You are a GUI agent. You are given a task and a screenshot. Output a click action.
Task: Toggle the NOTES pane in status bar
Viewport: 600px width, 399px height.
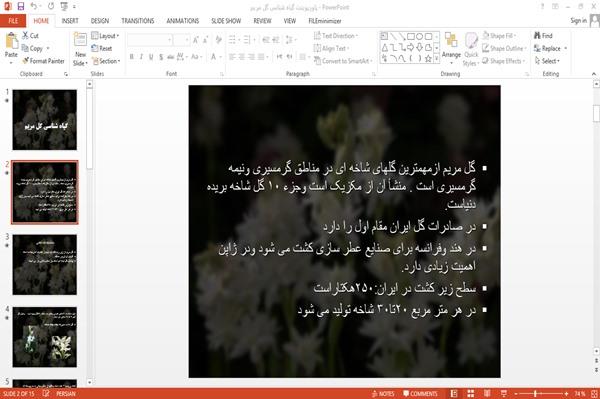coord(383,394)
